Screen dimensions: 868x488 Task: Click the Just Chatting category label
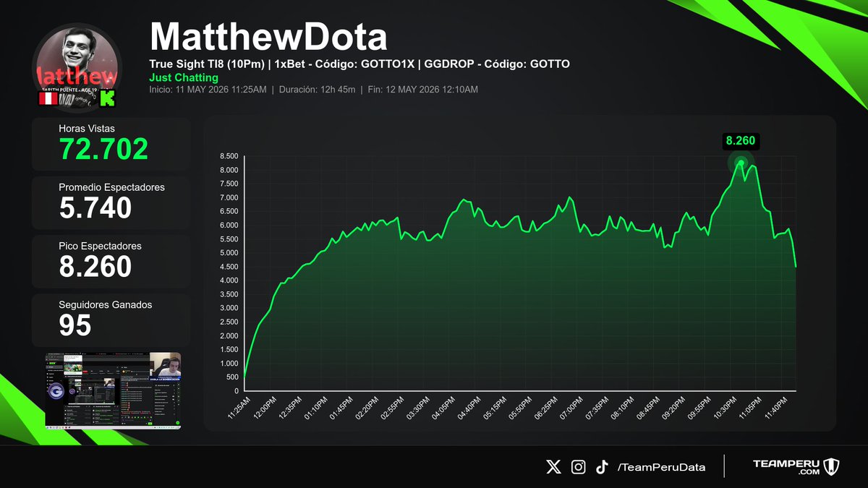(184, 77)
